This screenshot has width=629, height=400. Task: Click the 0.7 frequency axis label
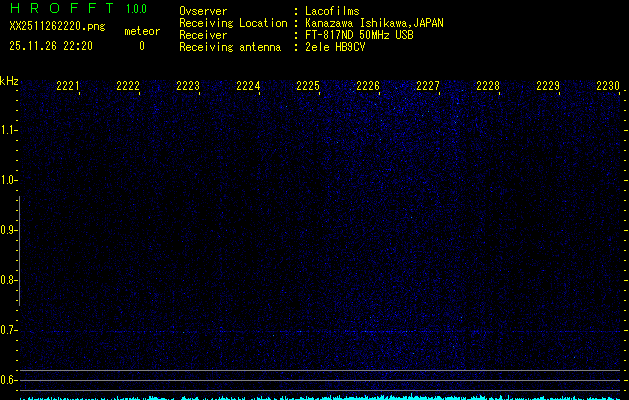tap(9, 330)
